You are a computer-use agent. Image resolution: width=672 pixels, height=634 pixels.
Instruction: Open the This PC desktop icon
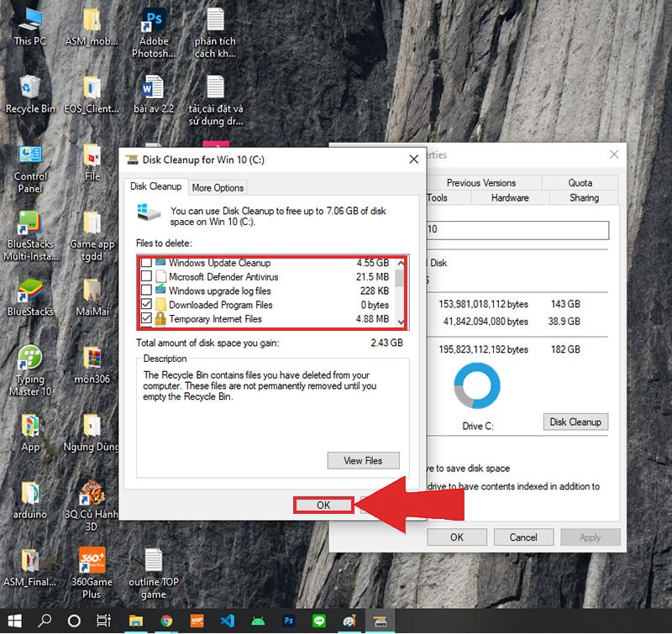point(30,27)
